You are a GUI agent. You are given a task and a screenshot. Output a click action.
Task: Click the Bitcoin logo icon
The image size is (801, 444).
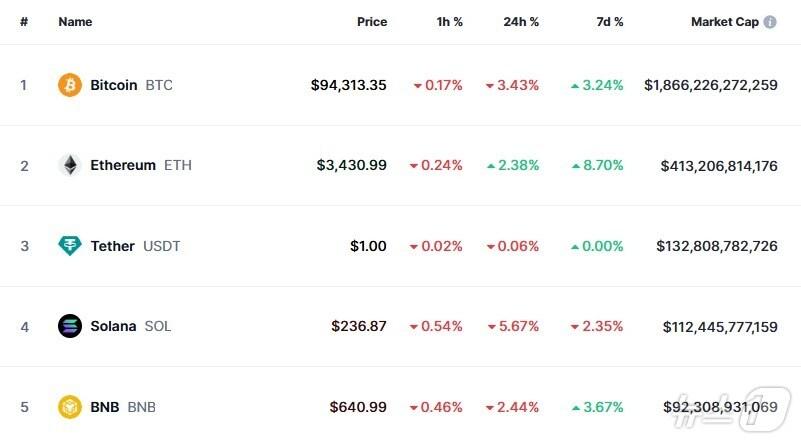69,85
